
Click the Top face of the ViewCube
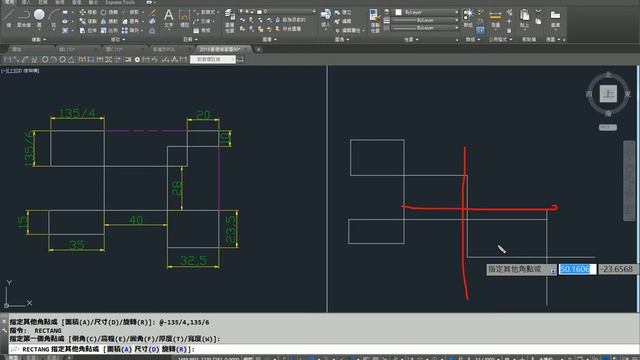[x=608, y=94]
